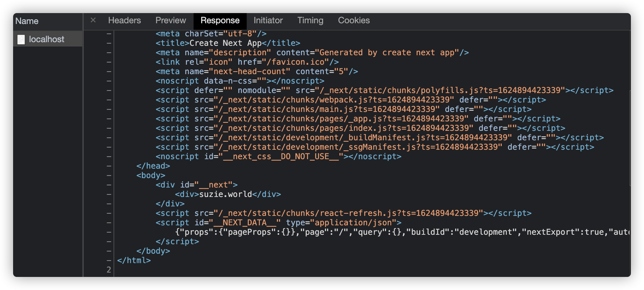The height and width of the screenshot is (290, 644).
Task: Click the __next_css__DO_NOT_USE__ noscript line
Action: pos(279,157)
